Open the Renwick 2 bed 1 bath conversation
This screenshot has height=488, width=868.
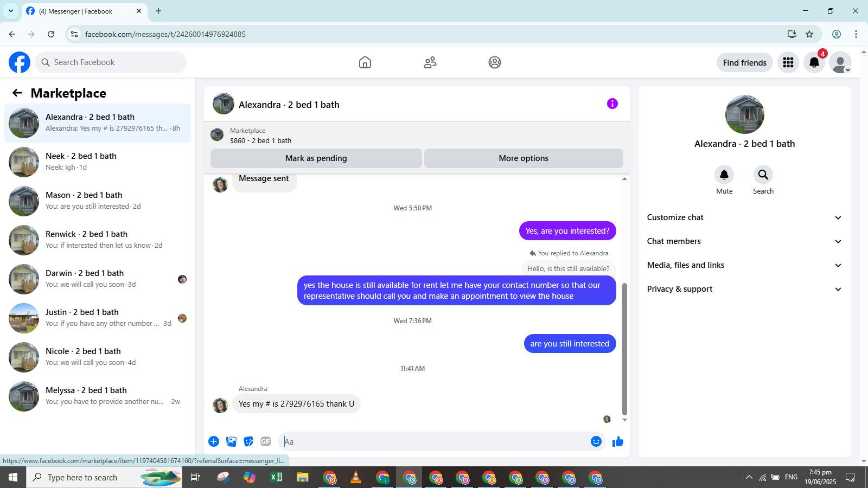[x=98, y=240]
